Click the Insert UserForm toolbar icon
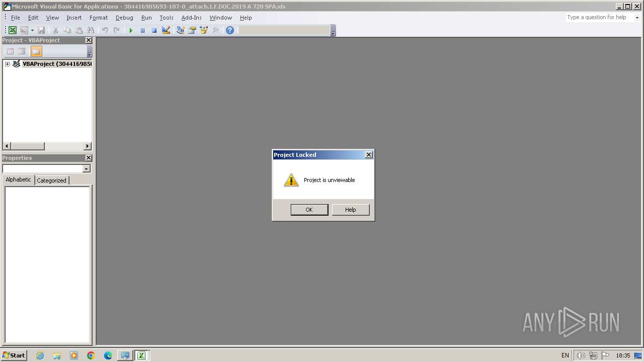The width and height of the screenshot is (644, 362). tap(24, 30)
